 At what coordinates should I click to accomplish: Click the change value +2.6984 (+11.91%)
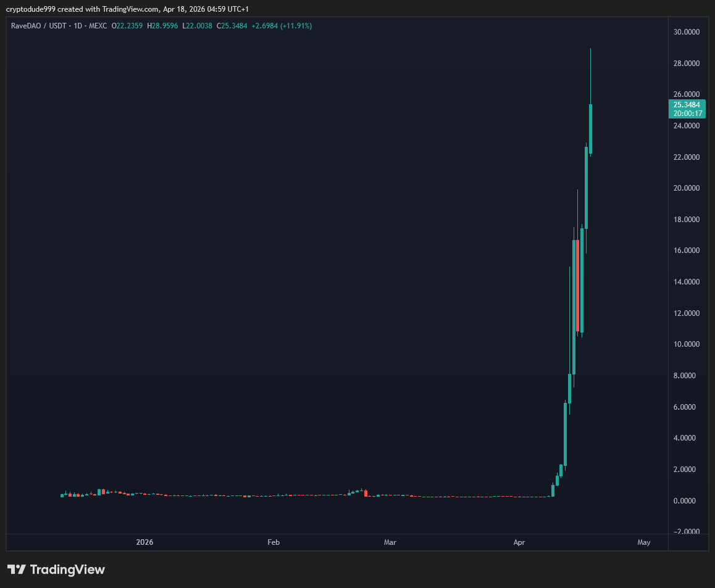(x=282, y=26)
